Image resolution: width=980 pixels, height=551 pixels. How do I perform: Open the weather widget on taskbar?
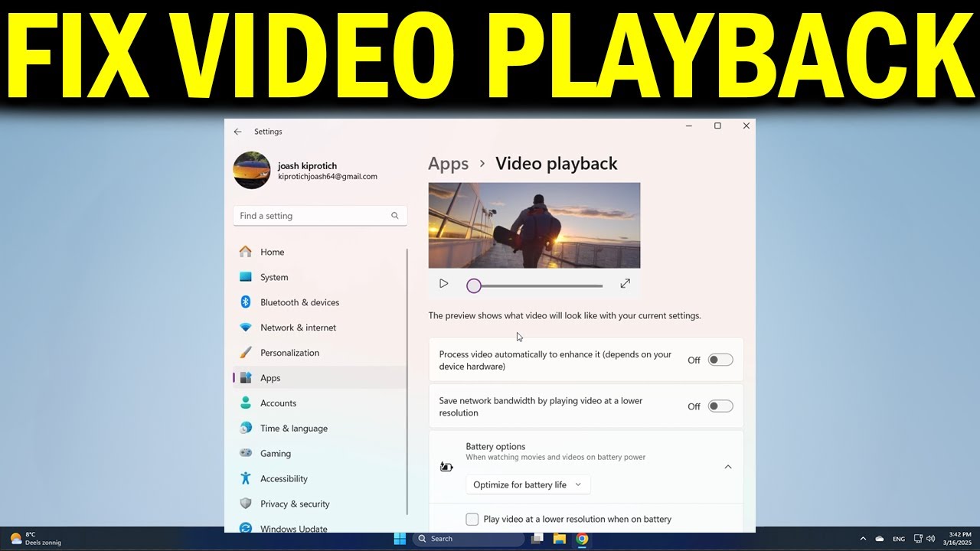click(35, 539)
